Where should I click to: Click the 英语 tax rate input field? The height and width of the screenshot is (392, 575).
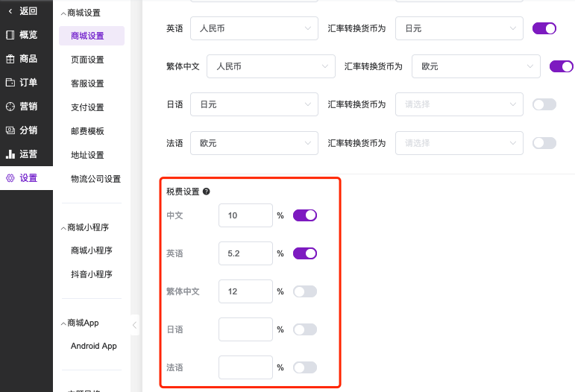click(x=245, y=253)
